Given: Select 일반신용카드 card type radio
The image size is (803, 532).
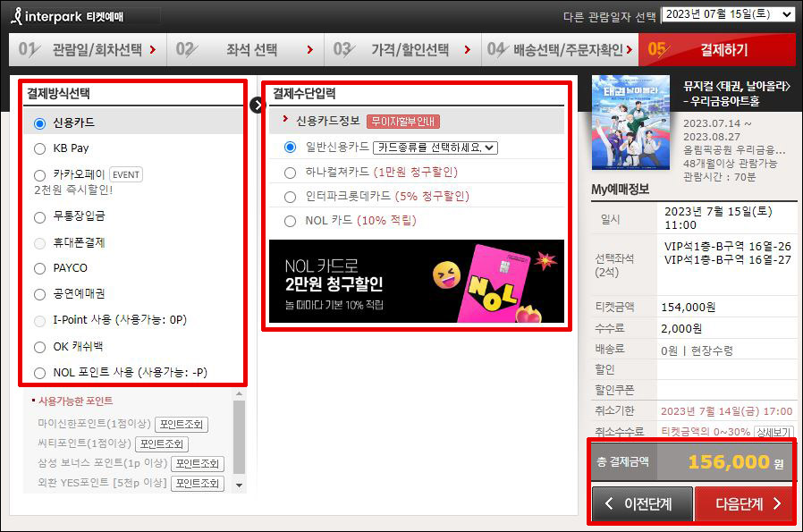Looking at the screenshot, I should tap(290, 148).
